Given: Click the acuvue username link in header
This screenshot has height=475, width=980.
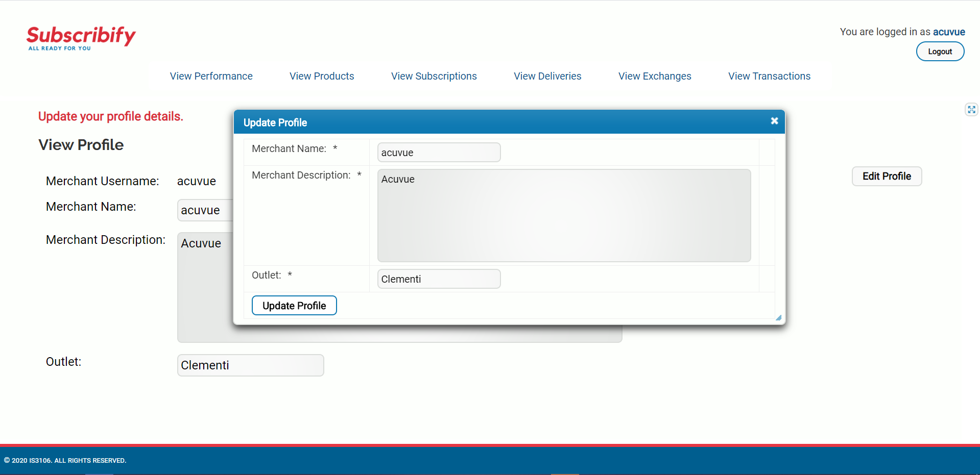Looking at the screenshot, I should [x=949, y=32].
